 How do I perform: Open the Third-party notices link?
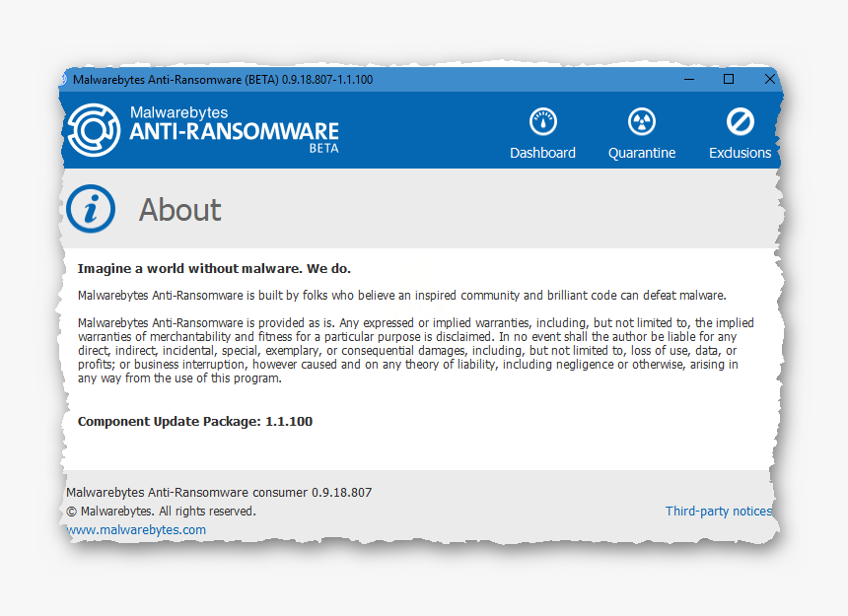pos(718,511)
